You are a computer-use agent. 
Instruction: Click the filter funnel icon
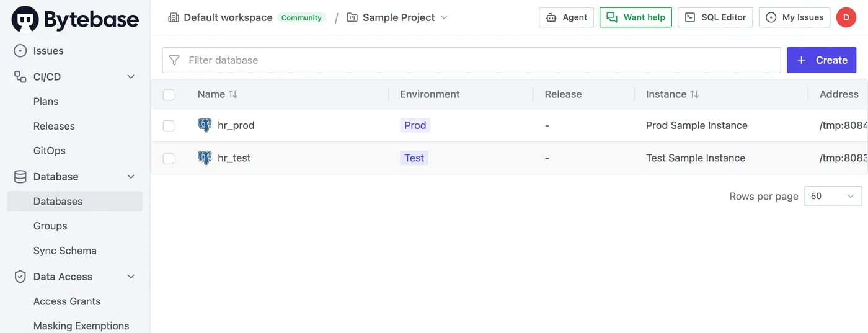[x=175, y=60]
